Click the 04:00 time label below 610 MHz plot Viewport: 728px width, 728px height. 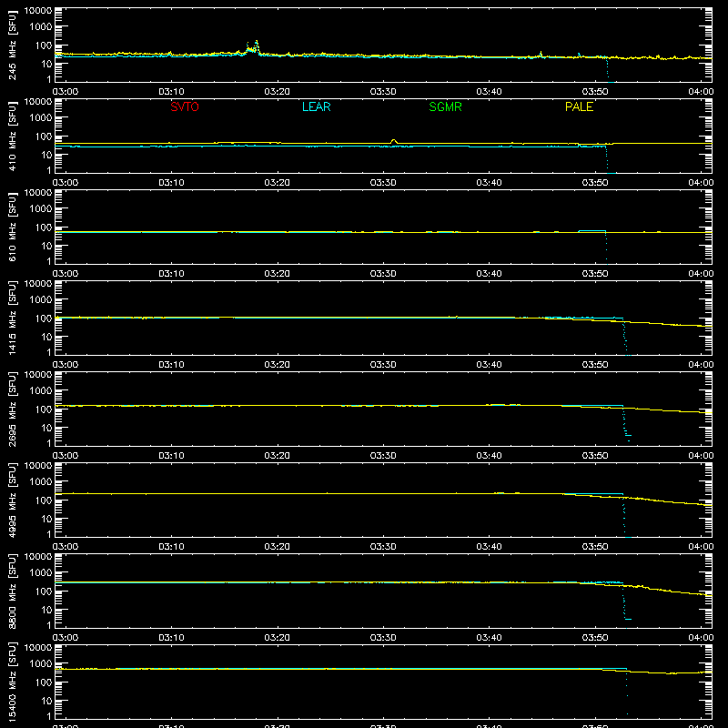tap(701, 274)
